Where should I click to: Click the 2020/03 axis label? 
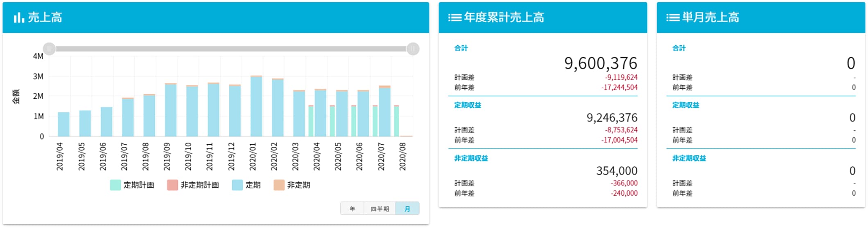pos(295,156)
